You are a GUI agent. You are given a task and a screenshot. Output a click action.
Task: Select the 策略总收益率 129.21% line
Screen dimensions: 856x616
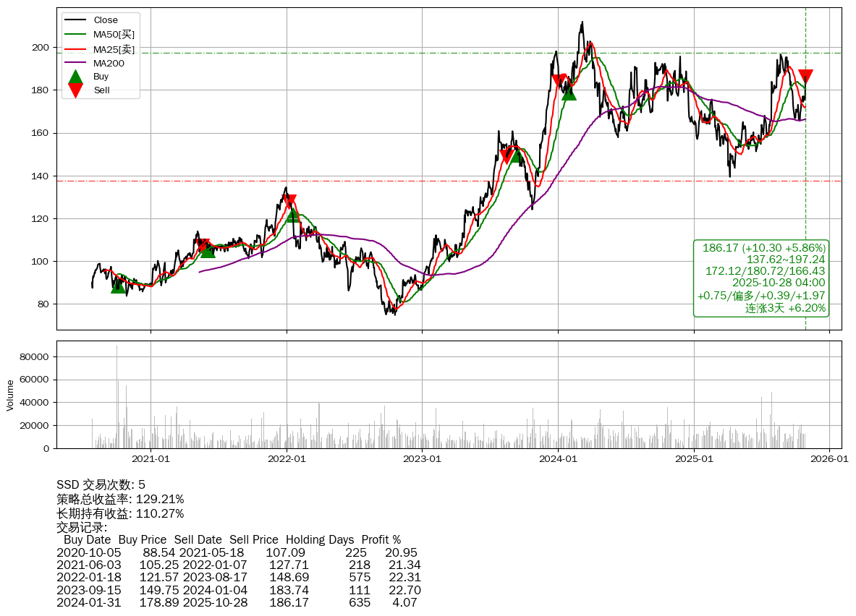click(120, 500)
